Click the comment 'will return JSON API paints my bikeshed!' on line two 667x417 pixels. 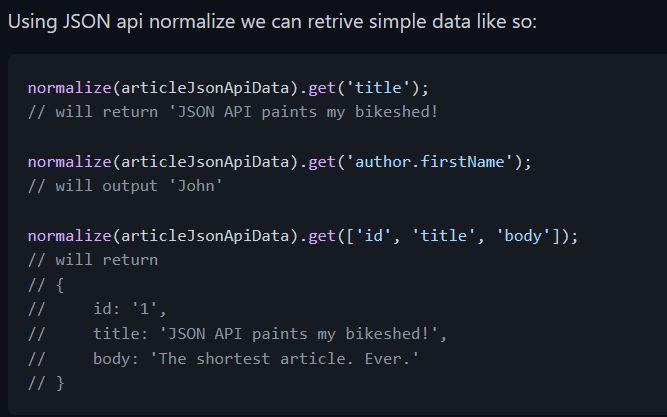coord(233,110)
